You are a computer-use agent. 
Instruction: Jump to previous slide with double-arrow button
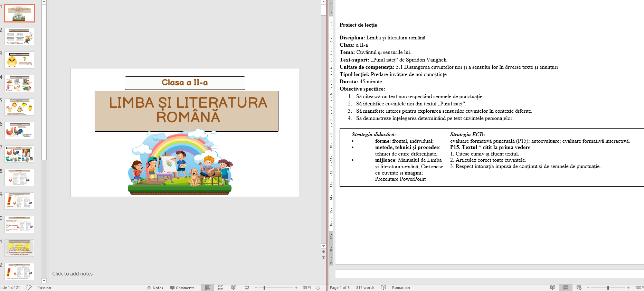click(323, 252)
